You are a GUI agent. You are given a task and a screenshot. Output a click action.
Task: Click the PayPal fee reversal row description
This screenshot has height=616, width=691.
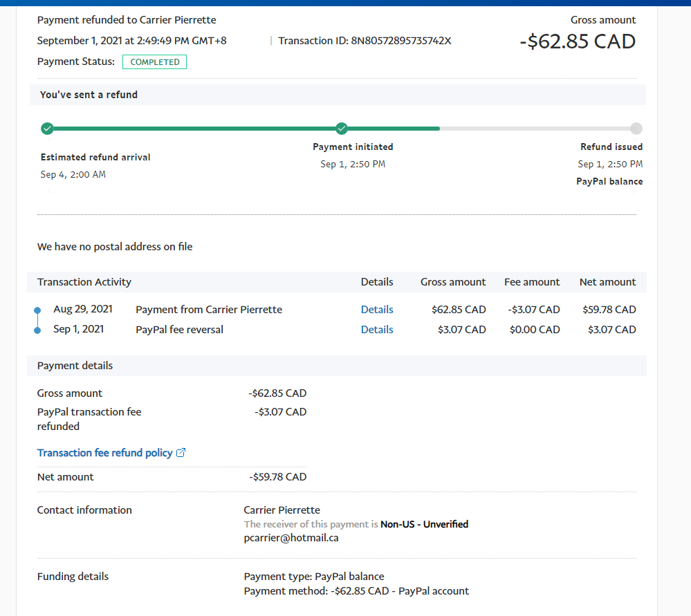[179, 330]
